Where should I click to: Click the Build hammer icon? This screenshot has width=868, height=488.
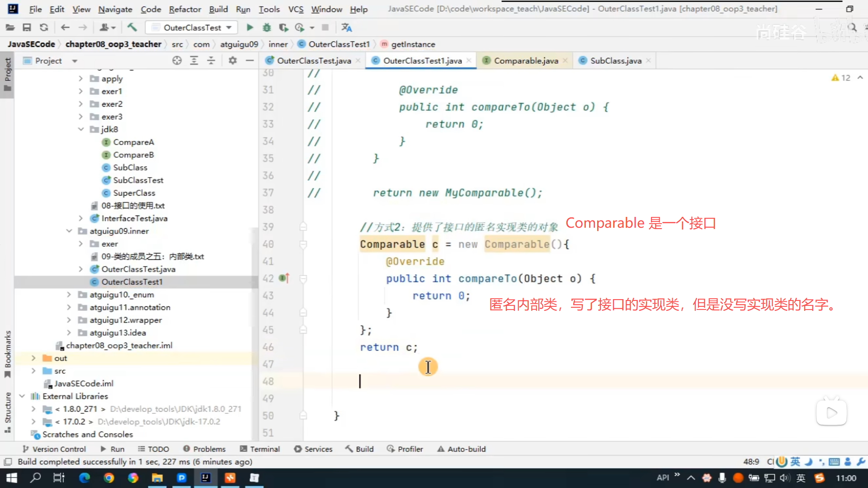click(x=132, y=28)
